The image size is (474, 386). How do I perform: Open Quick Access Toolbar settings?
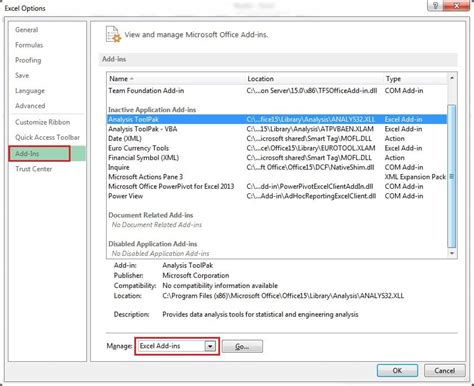(47, 137)
